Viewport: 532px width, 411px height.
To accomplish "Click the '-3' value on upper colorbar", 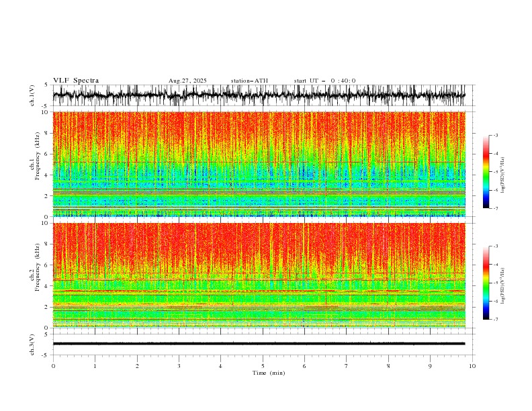I will (495, 135).
